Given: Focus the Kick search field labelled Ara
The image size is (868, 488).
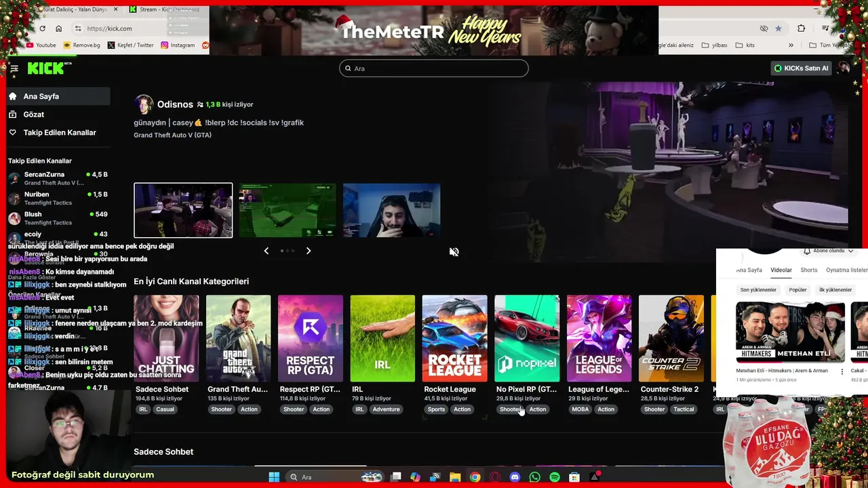Looking at the screenshot, I should pyautogui.click(x=434, y=68).
